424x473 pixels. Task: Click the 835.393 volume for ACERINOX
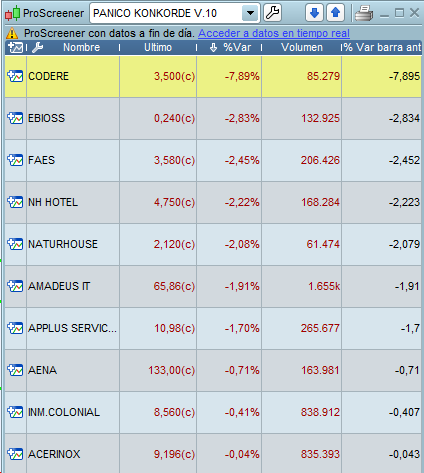(320, 454)
